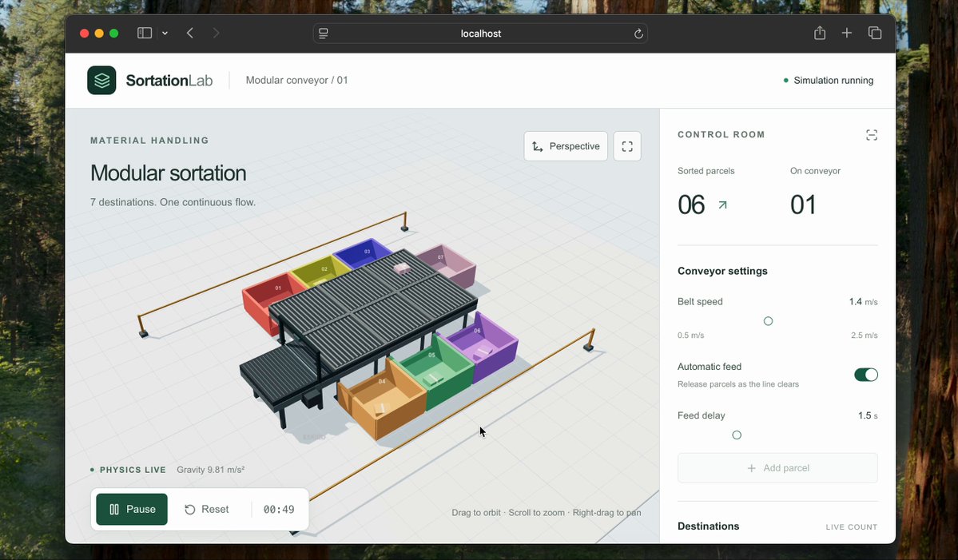
Task: Click the pink parcel on the conveyor
Action: 401,268
